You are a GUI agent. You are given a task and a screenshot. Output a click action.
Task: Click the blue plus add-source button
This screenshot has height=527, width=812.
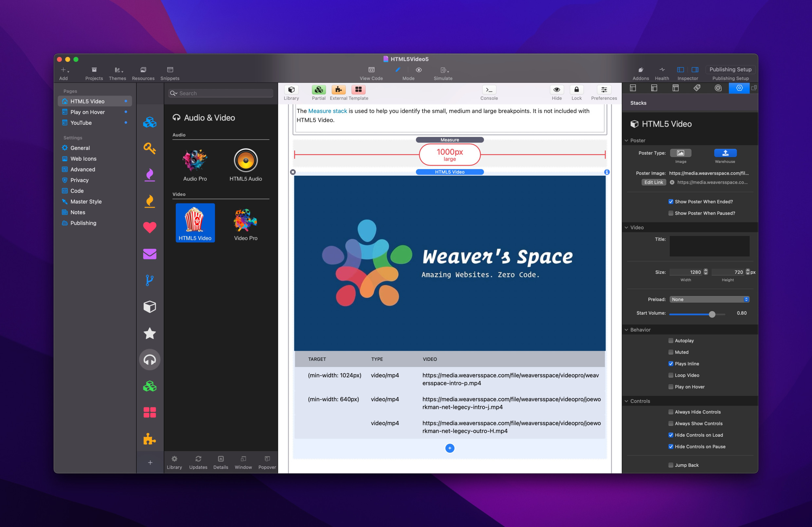(x=450, y=448)
